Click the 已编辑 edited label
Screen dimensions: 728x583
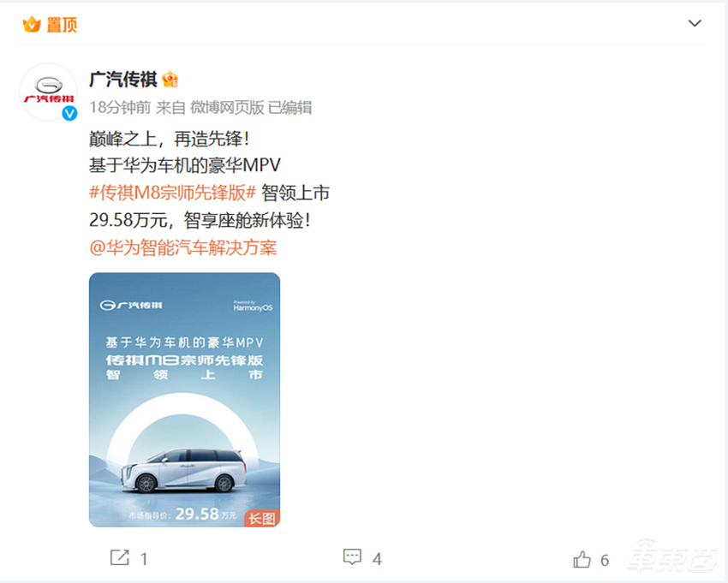287,107
